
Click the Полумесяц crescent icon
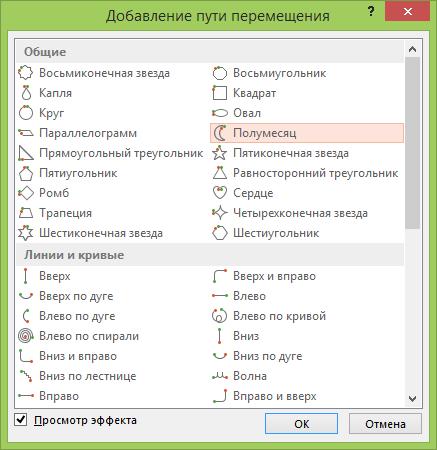220,133
